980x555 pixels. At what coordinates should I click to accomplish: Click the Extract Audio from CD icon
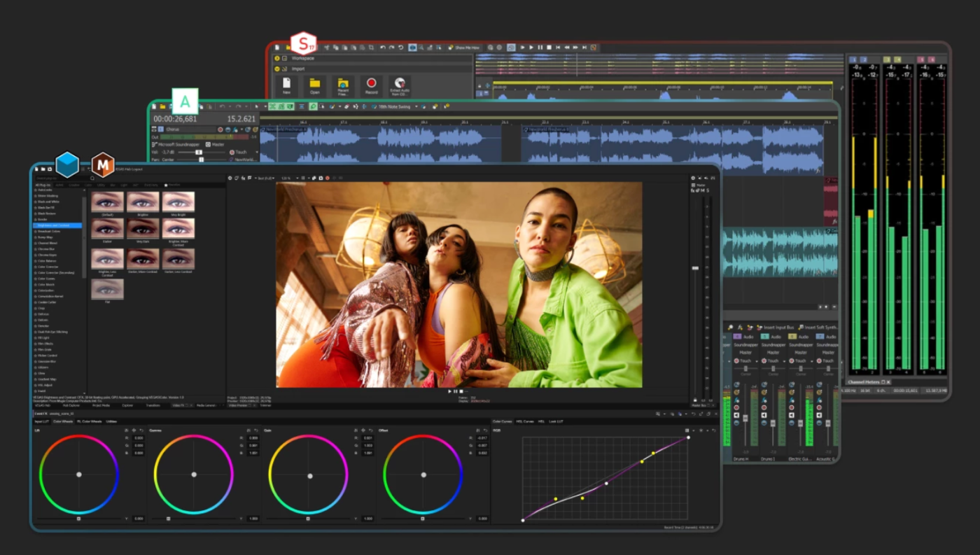pyautogui.click(x=400, y=84)
